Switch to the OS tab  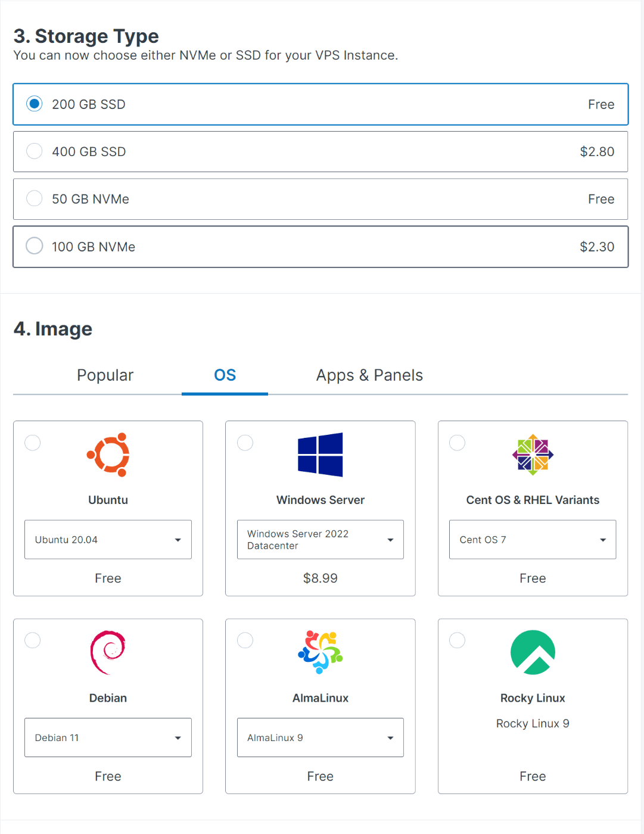click(x=225, y=375)
